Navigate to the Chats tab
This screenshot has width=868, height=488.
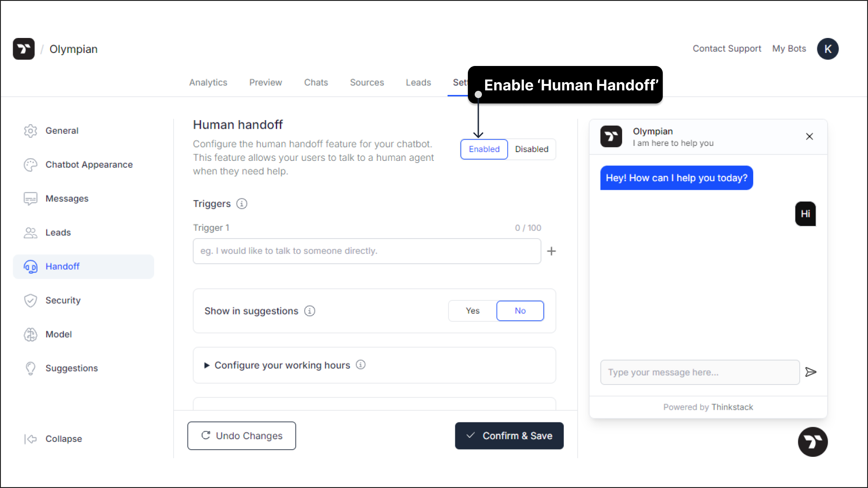pyautogui.click(x=316, y=82)
